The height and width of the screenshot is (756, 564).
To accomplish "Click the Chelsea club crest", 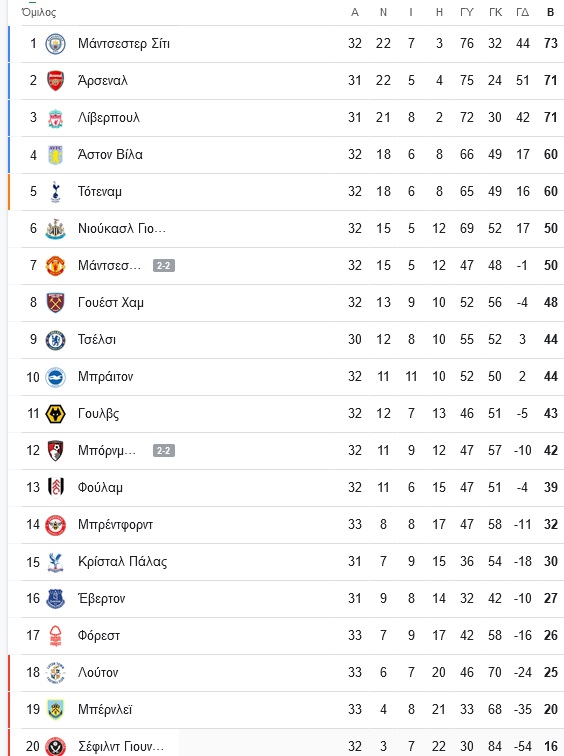I will 55,340.
